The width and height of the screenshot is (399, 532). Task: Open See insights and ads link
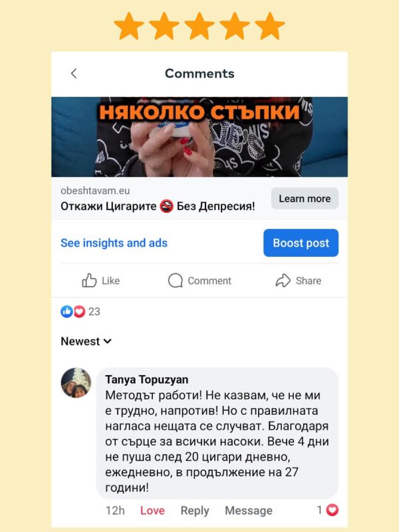(114, 243)
